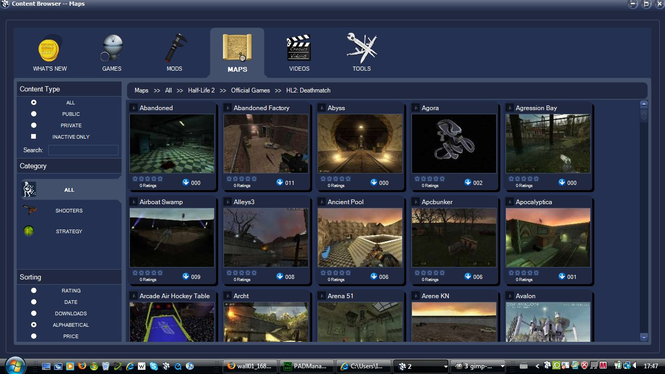Sort by ALPHABETICAL radio button
The image size is (665, 374).
[x=34, y=325]
